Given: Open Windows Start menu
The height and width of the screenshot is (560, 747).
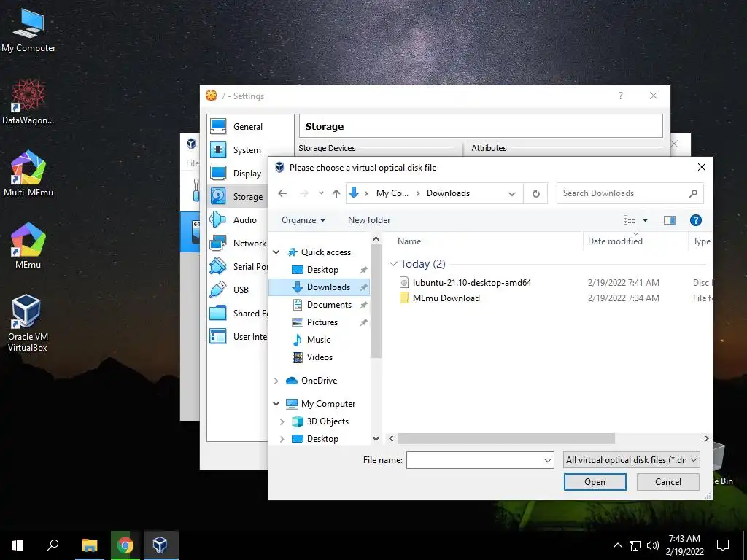Looking at the screenshot, I should 18,545.
